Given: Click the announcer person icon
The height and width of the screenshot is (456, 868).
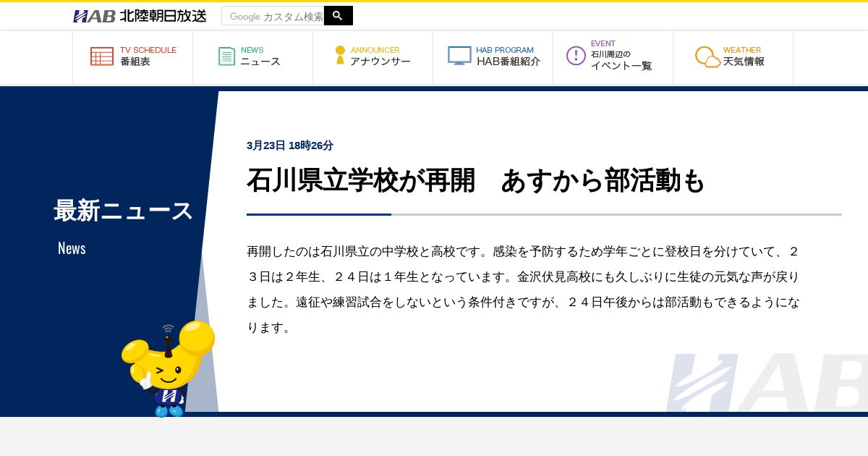Looking at the screenshot, I should pos(340,55).
